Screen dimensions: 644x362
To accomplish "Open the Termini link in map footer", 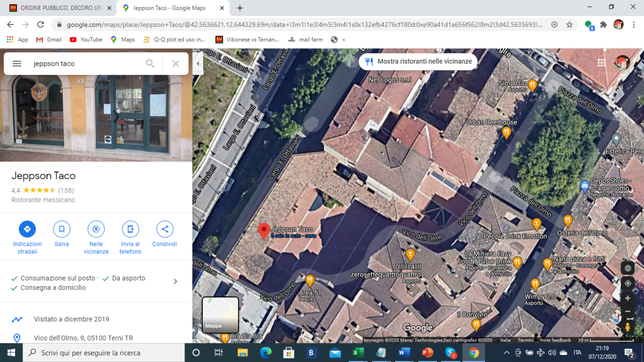I will 525,340.
